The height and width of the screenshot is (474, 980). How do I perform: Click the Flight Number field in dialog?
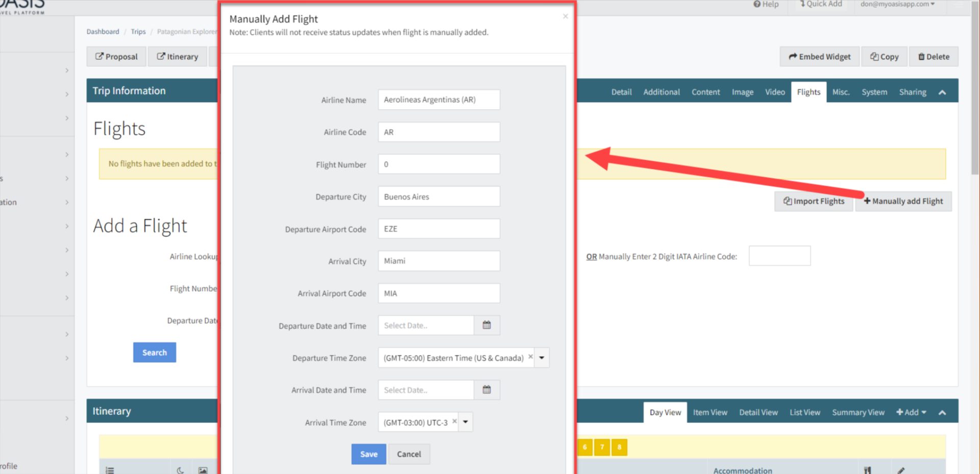point(439,164)
